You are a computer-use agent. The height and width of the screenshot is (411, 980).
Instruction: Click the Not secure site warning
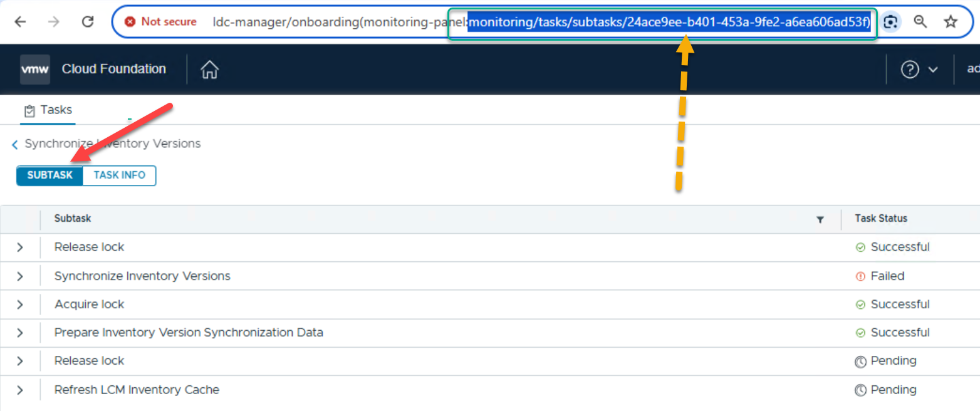[x=160, y=22]
